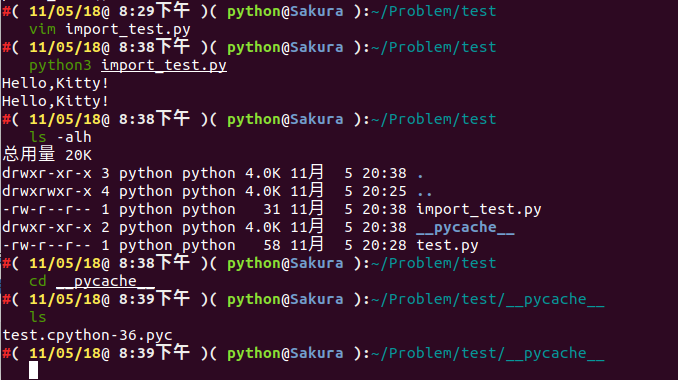Viewport: 678px width, 380px height.
Task: Click the underlined import_test.py argument after python3
Action: [x=164, y=65]
